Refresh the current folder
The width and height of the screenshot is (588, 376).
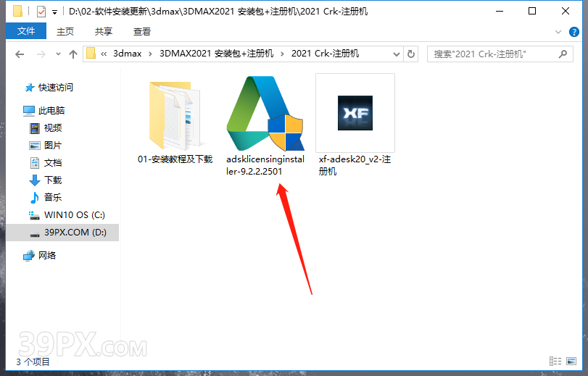click(411, 54)
